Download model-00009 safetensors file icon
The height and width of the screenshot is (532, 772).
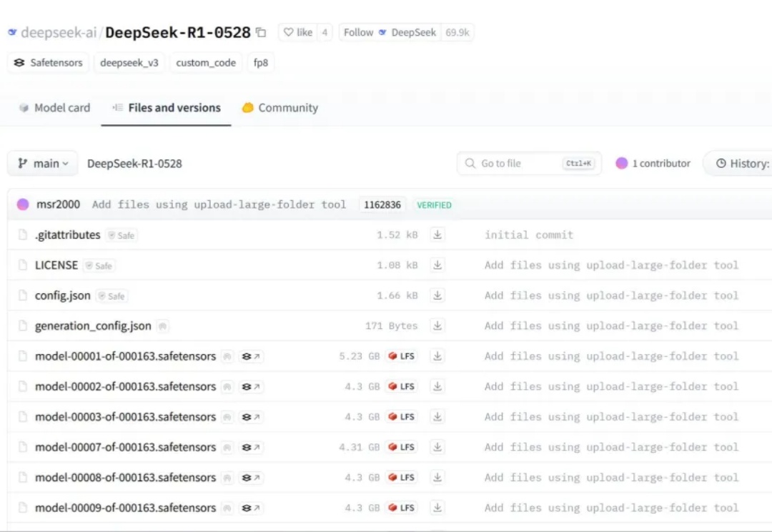(437, 508)
